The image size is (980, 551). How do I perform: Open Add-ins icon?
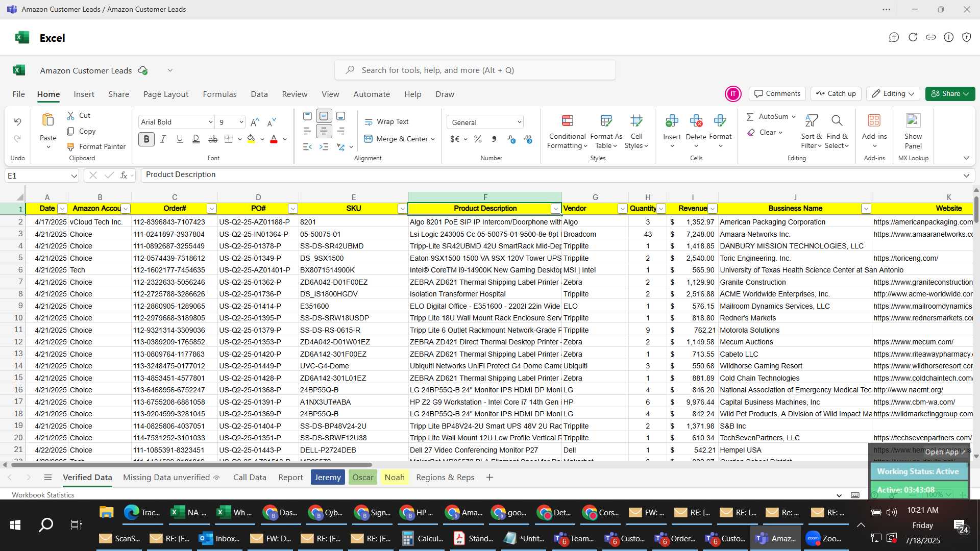coord(874,120)
